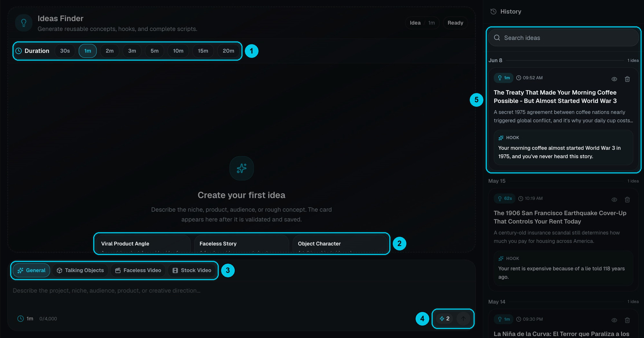The height and width of the screenshot is (338, 644).
Task: Toggle view on the Treaty coffee idea
Action: [614, 79]
